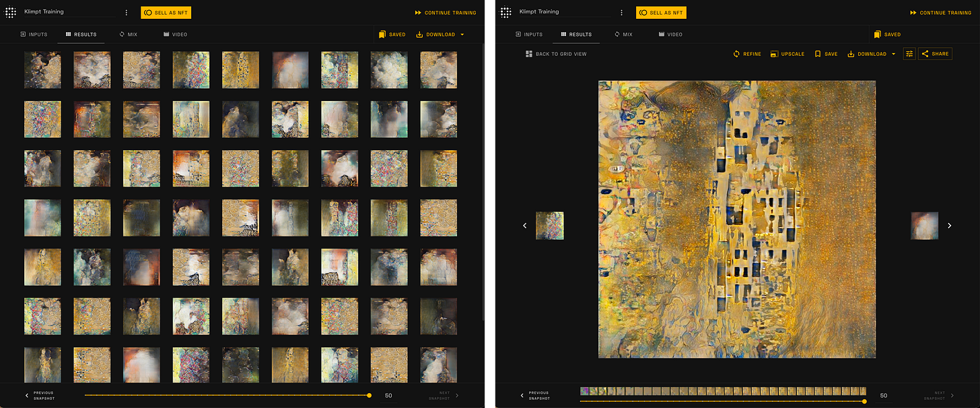Screen dimensions: 980x408
Task: Switch to the INPUTS tab in grid view window
Action: [34, 34]
